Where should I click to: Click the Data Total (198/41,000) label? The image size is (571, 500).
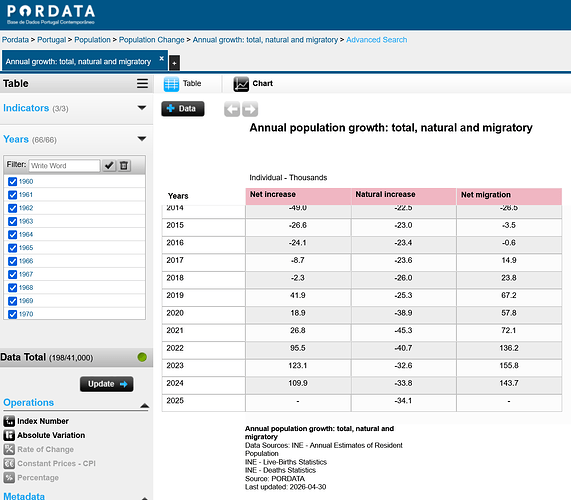tap(47, 357)
